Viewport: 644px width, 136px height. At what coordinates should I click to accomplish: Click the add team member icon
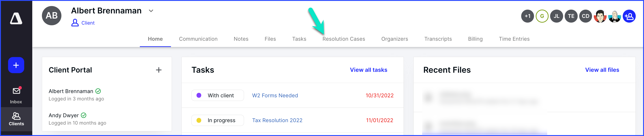(x=629, y=16)
